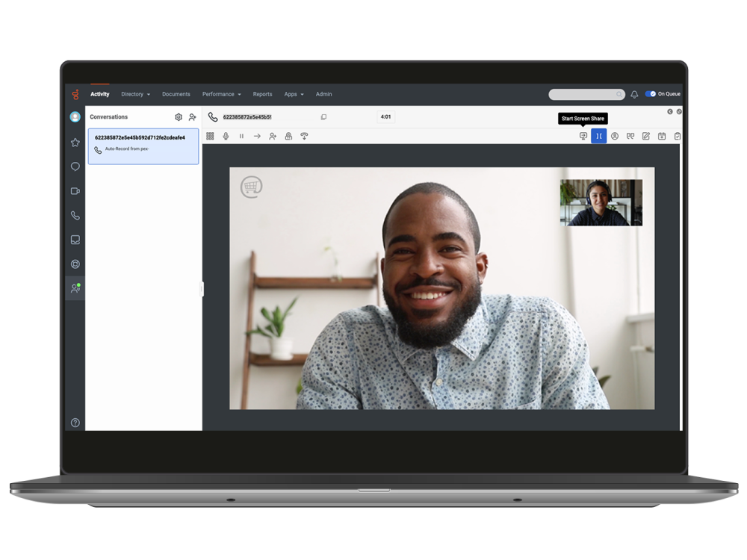Put the call on hold
This screenshot has height=560, width=747.
point(241,137)
